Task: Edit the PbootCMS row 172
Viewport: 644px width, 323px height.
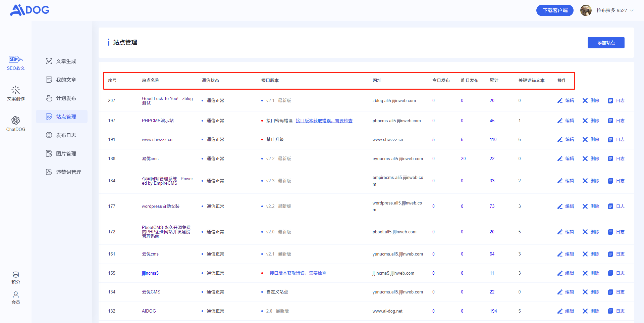Action: point(566,232)
